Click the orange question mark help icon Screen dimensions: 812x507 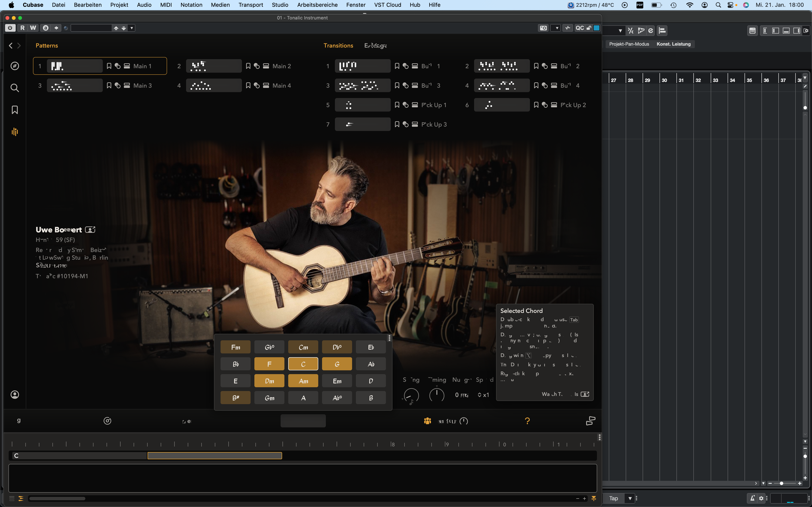point(527,421)
